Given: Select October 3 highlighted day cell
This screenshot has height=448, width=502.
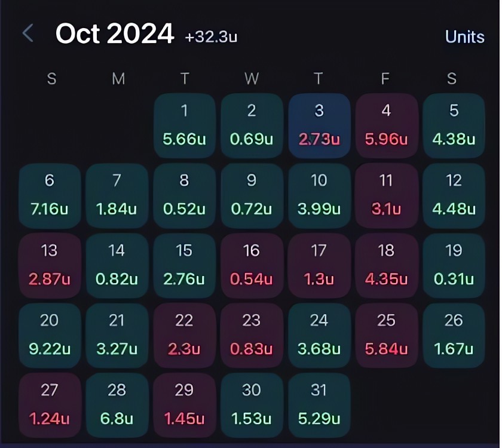Looking at the screenshot, I should coord(319,126).
